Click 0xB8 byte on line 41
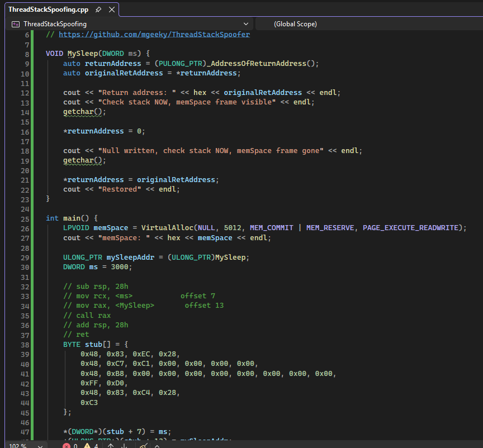This screenshot has height=448, width=483. (x=115, y=374)
